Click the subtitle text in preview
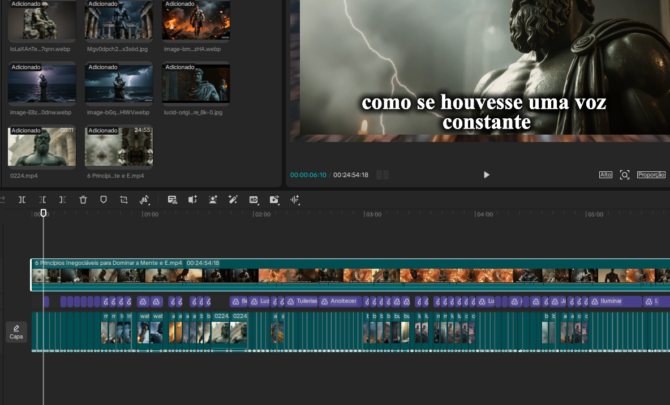 point(484,113)
